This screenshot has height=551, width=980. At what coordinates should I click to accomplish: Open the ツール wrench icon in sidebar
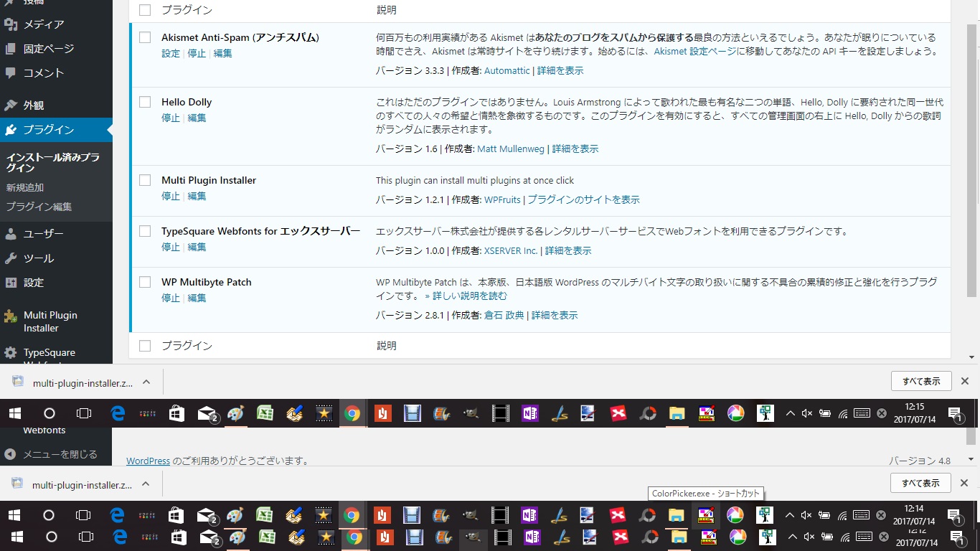[x=11, y=258]
